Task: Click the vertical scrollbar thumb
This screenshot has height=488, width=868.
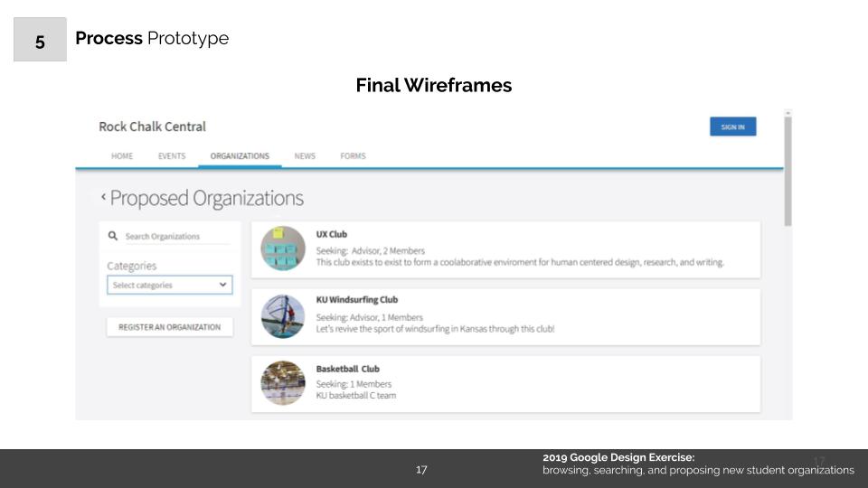Action: click(788, 172)
